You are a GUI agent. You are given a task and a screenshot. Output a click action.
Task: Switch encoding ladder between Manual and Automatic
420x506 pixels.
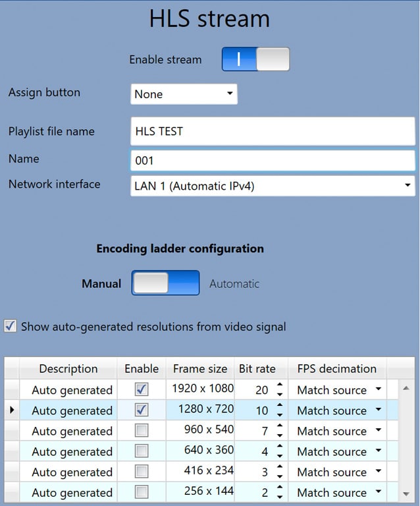pos(165,283)
